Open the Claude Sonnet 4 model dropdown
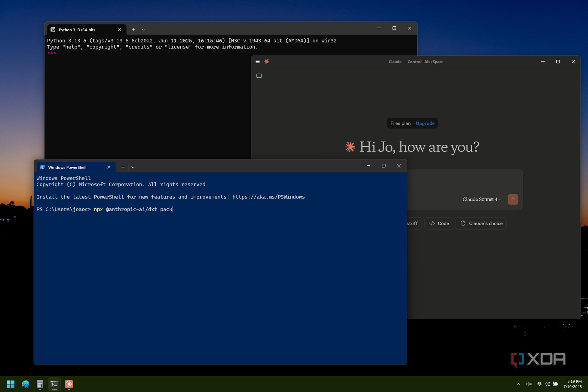This screenshot has height=392, width=588. click(x=481, y=199)
